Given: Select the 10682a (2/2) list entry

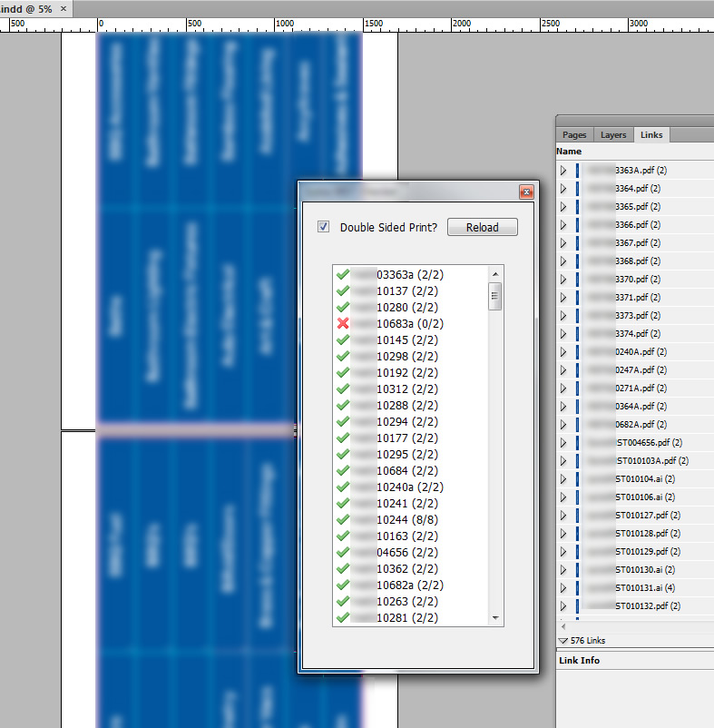Looking at the screenshot, I should click(407, 585).
